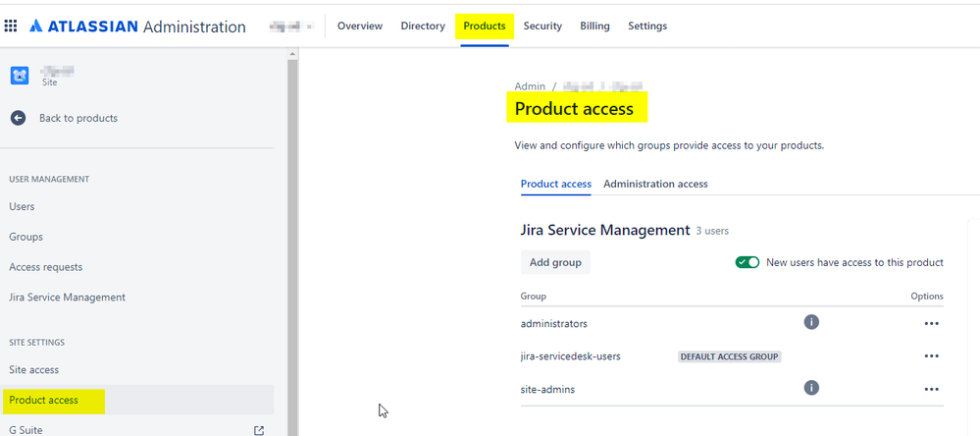
Task: Switch to the Product access sub-tab
Action: (x=555, y=184)
